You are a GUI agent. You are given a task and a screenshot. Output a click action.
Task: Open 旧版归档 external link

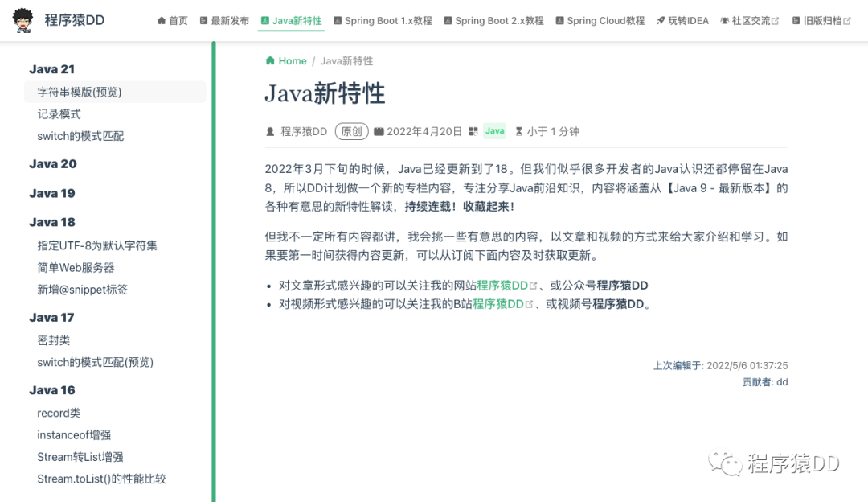click(x=821, y=20)
